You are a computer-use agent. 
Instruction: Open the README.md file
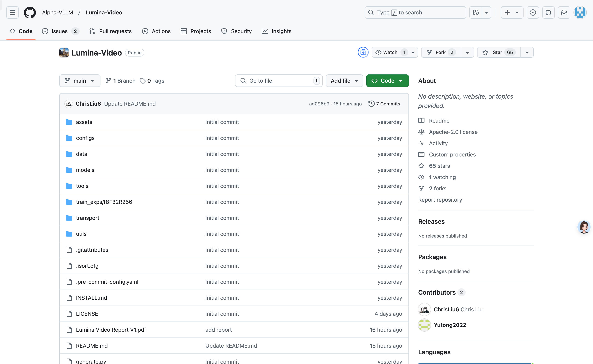pyautogui.click(x=92, y=346)
